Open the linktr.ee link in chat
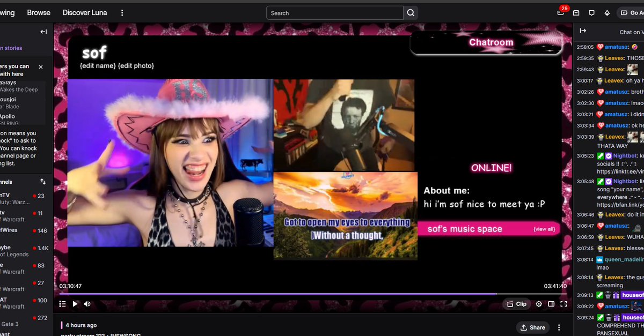 (620, 172)
